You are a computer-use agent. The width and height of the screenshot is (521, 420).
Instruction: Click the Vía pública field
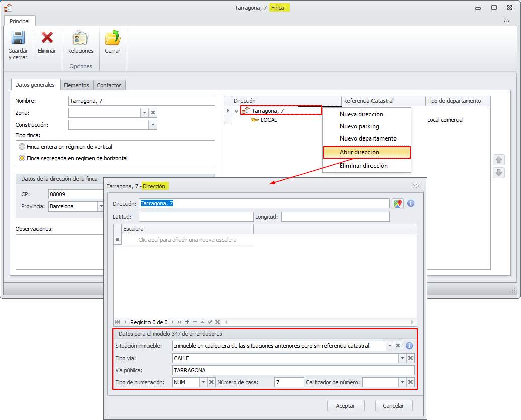tap(293, 370)
